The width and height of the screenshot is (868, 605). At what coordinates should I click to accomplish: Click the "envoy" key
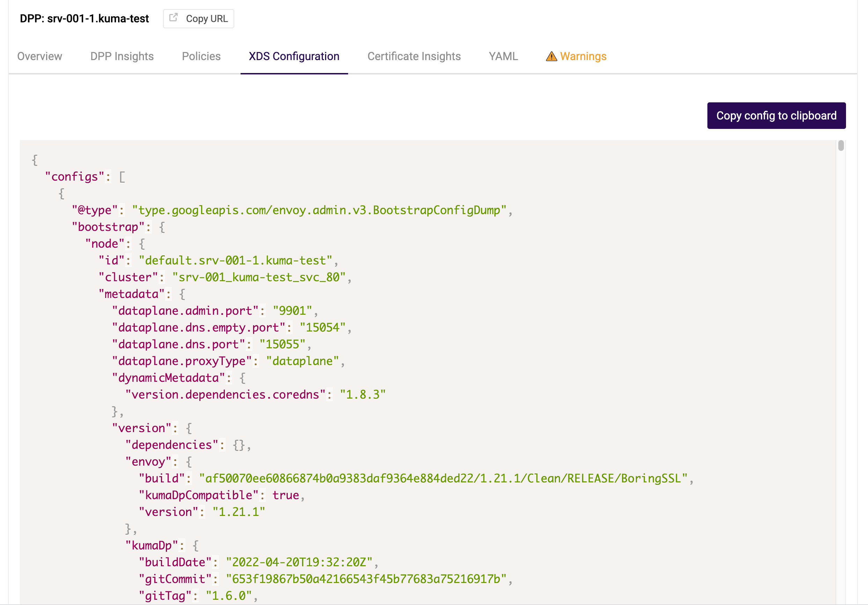click(148, 462)
